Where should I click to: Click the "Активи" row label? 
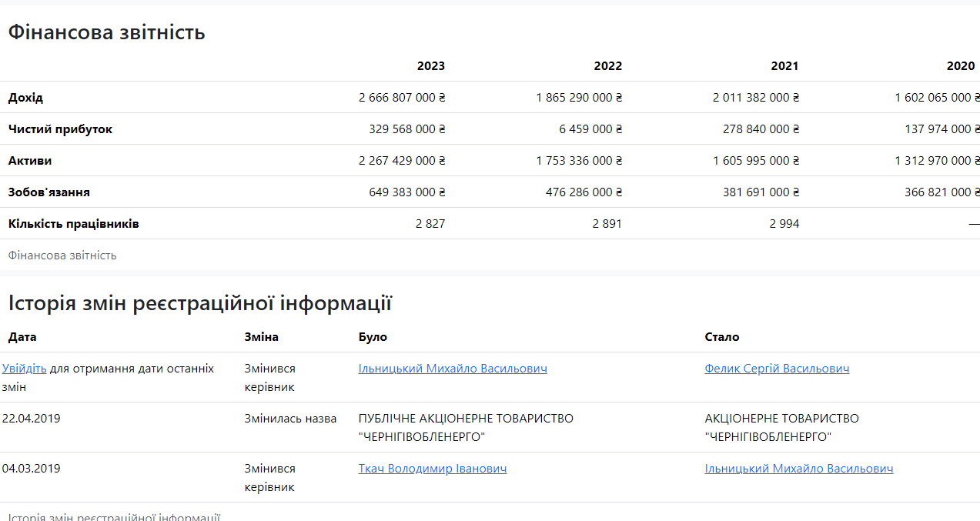tap(30, 161)
